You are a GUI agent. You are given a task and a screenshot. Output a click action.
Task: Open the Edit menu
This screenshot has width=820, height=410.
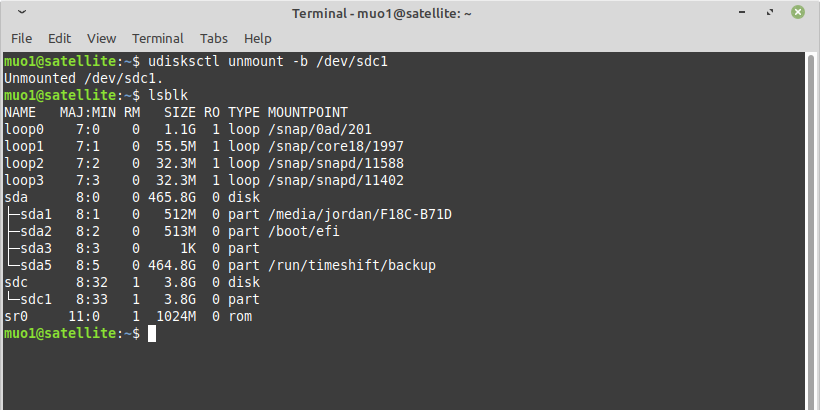point(60,38)
